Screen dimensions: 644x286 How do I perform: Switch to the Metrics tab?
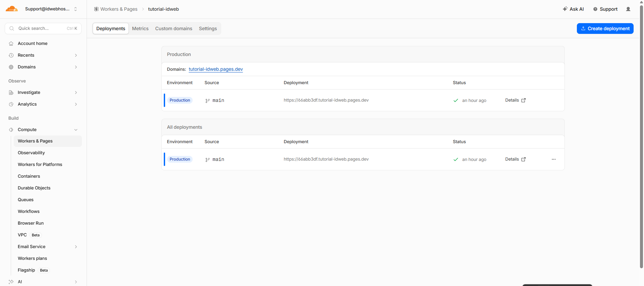coord(140,28)
